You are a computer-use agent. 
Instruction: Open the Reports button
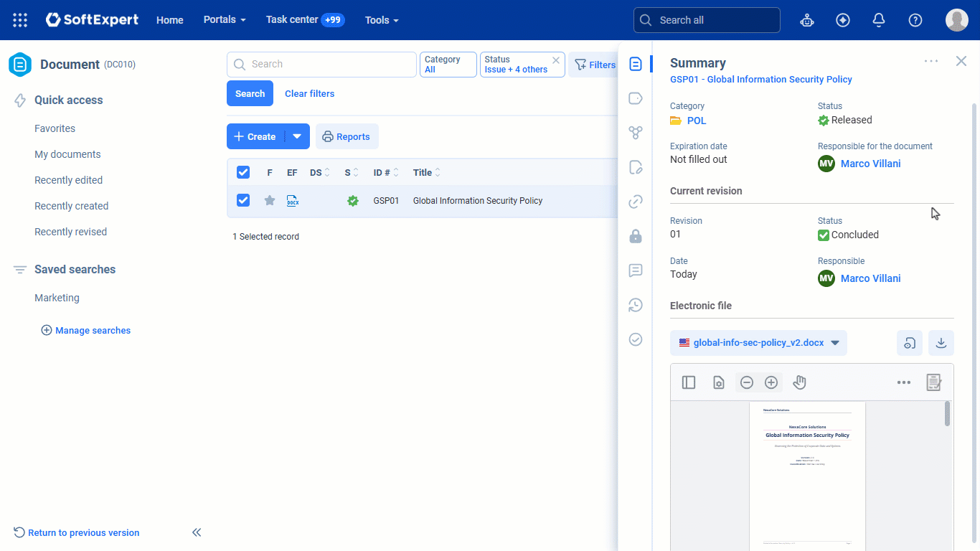(x=347, y=136)
